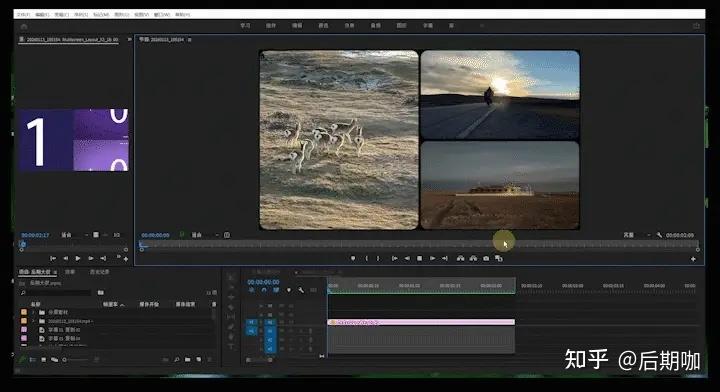Open playback resolution 完整 dropdown
720x392 pixels.
636,235
